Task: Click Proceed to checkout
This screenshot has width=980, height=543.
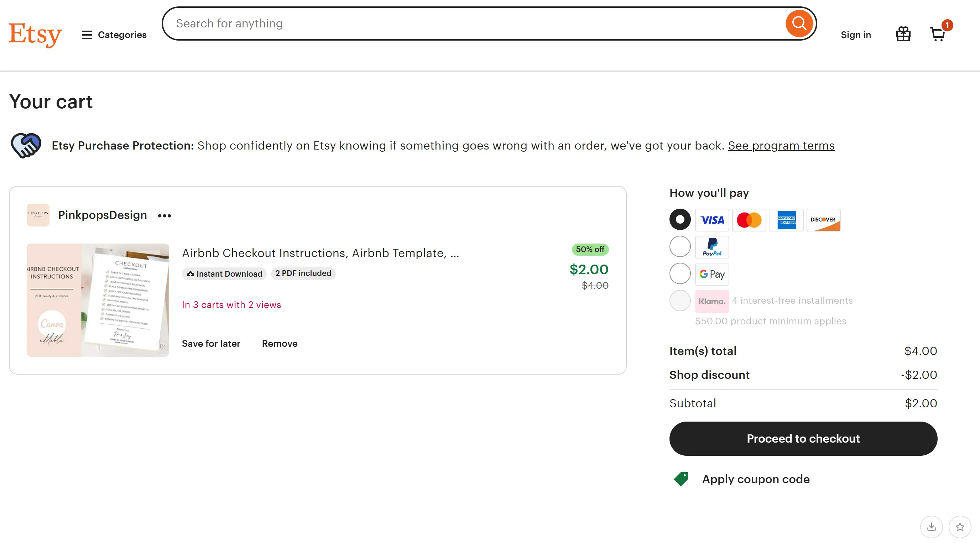Action: tap(803, 439)
